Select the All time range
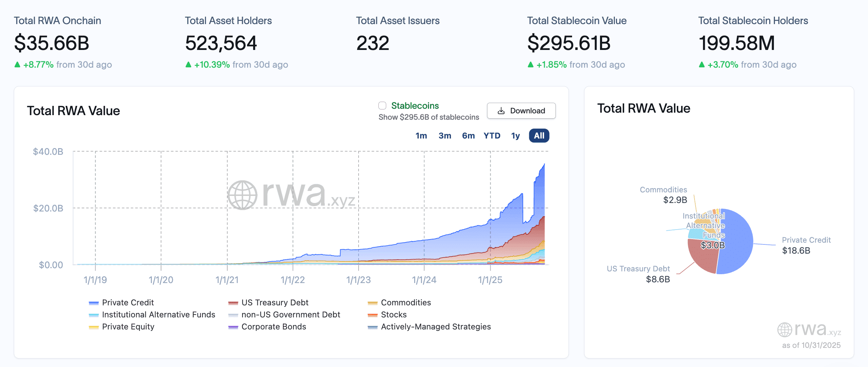Image resolution: width=868 pixels, height=367 pixels. [539, 136]
